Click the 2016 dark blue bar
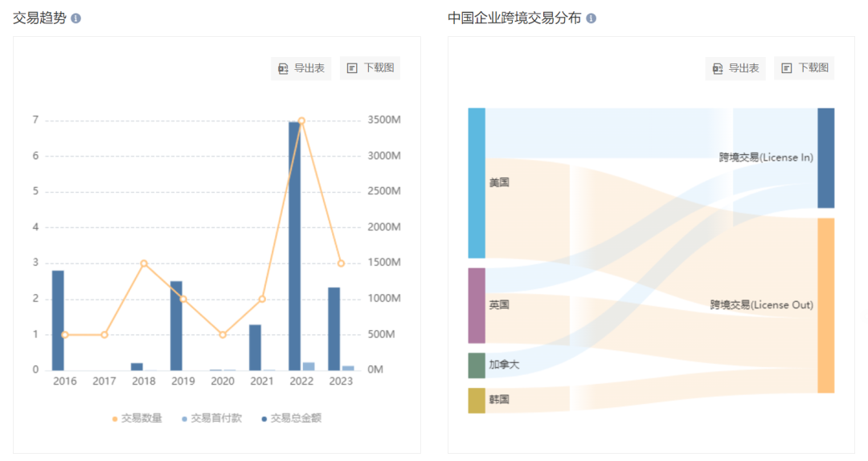The height and width of the screenshot is (461, 868). tap(58, 320)
